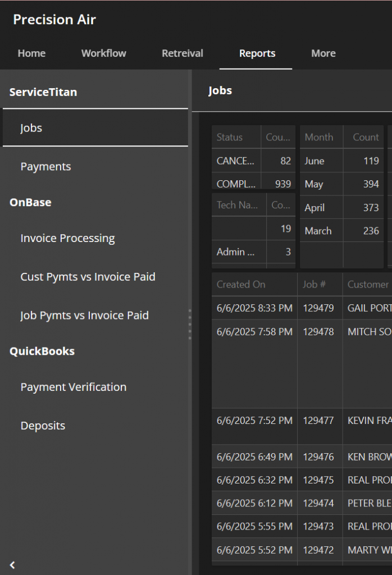
Task: Select job number 129473
Action: 318,527
